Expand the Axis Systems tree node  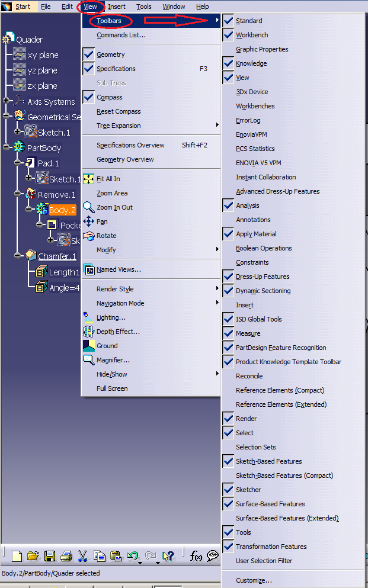coord(7,101)
